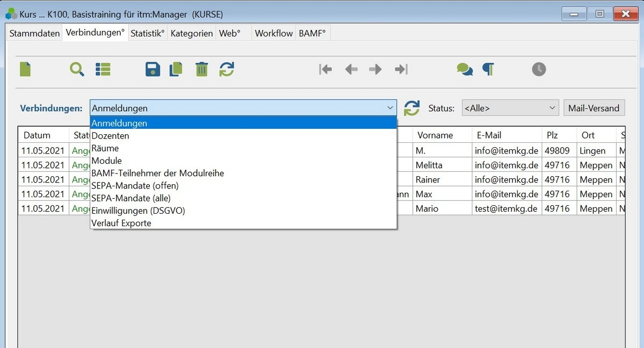Choose Dozenten from the list
The image size is (644, 348).
(244, 136)
